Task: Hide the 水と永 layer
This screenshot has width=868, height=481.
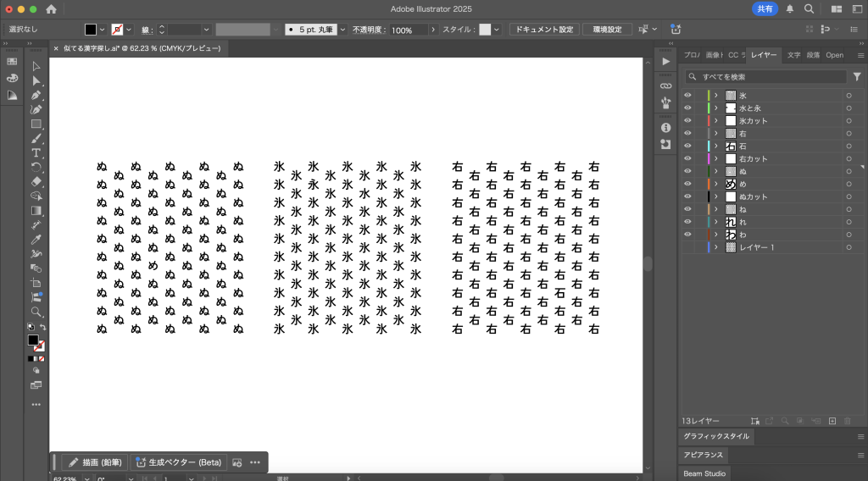Action: [x=687, y=108]
